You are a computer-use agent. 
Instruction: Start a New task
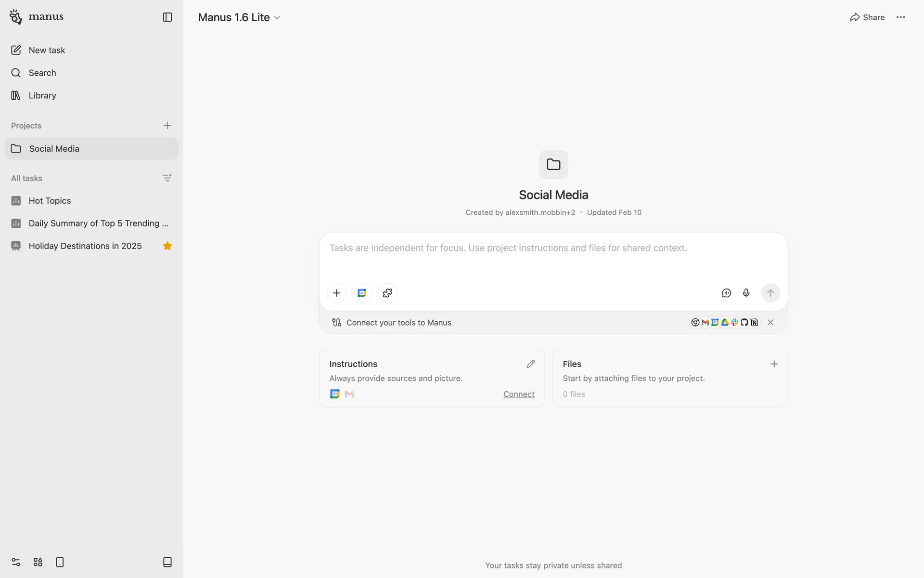(47, 50)
